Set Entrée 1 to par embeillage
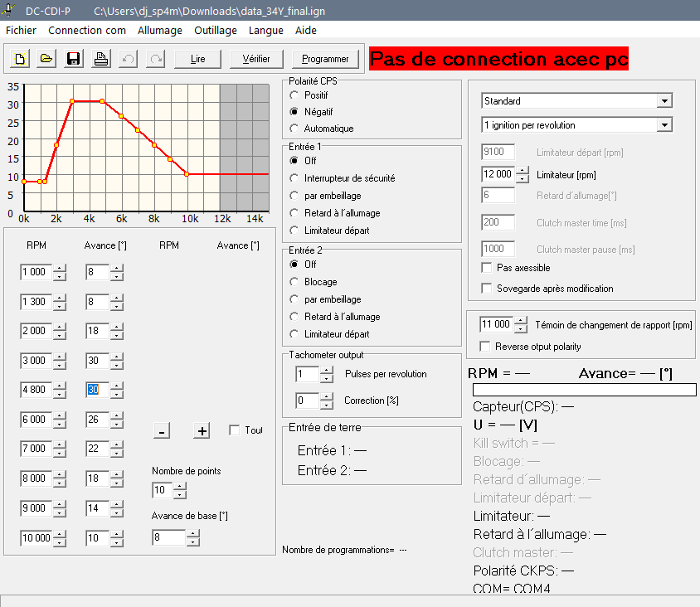Screen dimensions: 700x607 point(294,196)
